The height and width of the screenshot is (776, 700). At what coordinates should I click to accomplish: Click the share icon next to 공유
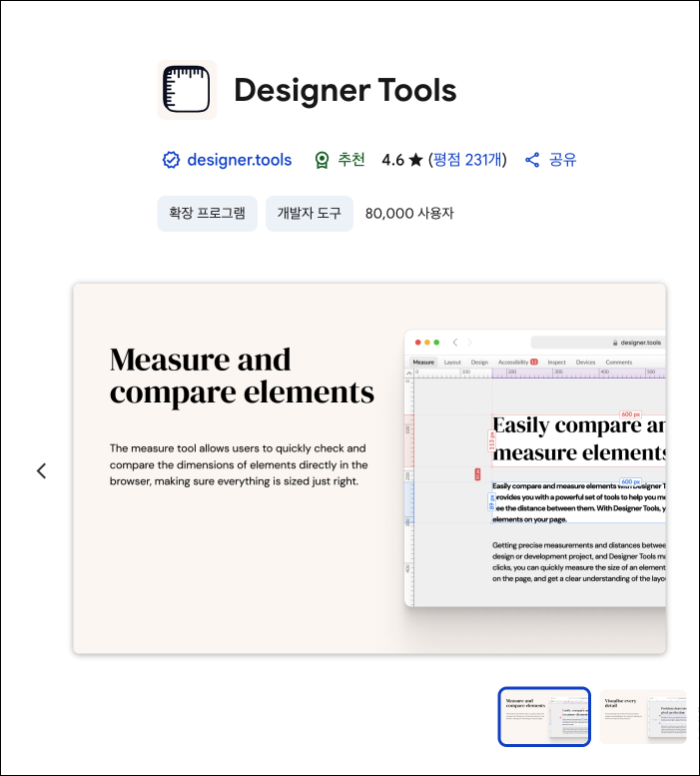coord(532,160)
